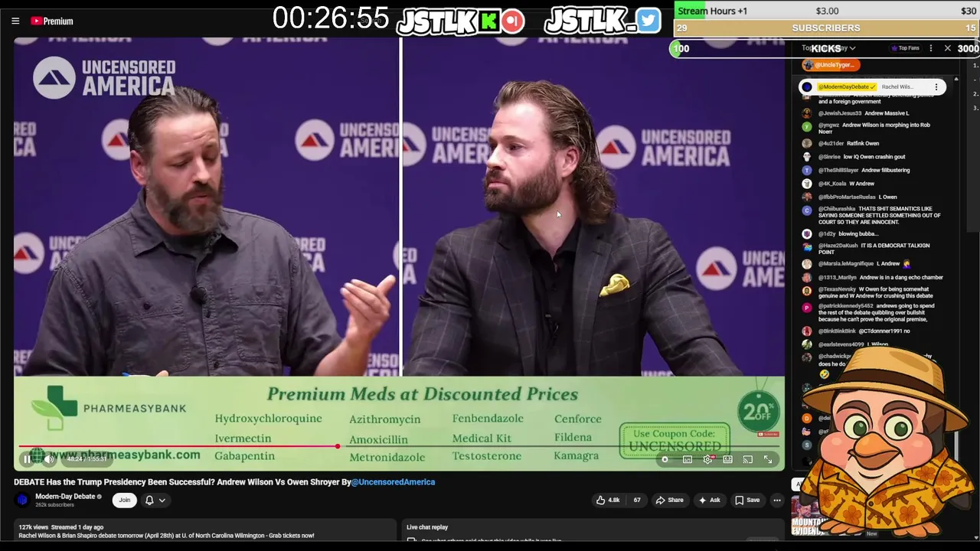Open the YouTube hamburger guide menu
980x551 pixels.
[x=15, y=21]
